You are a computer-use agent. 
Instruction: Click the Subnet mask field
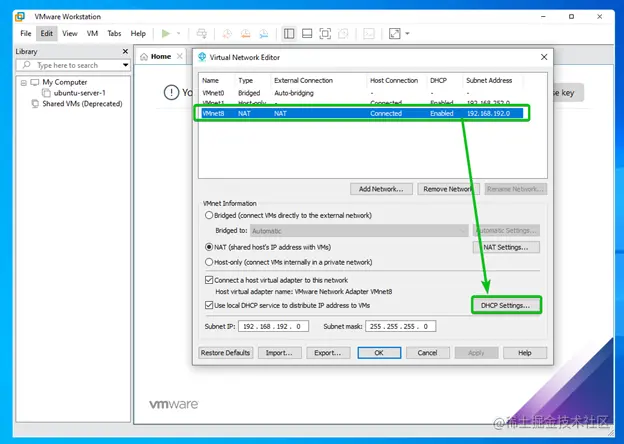[x=400, y=326]
